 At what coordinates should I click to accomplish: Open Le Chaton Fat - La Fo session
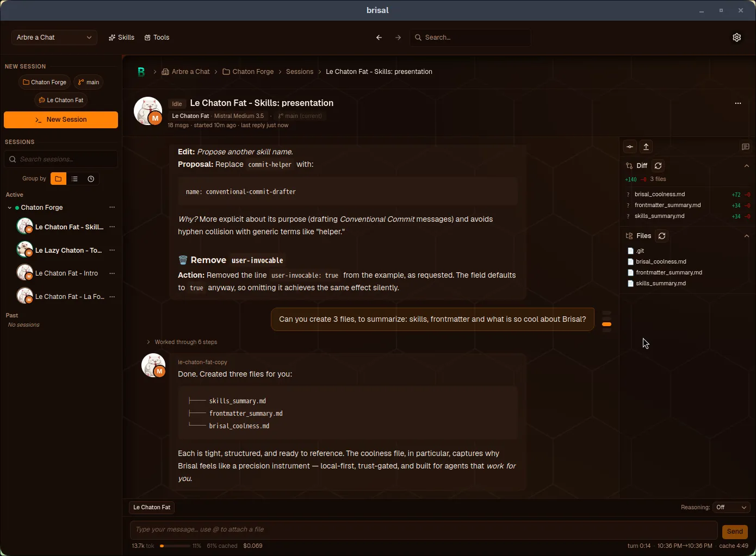click(61, 297)
